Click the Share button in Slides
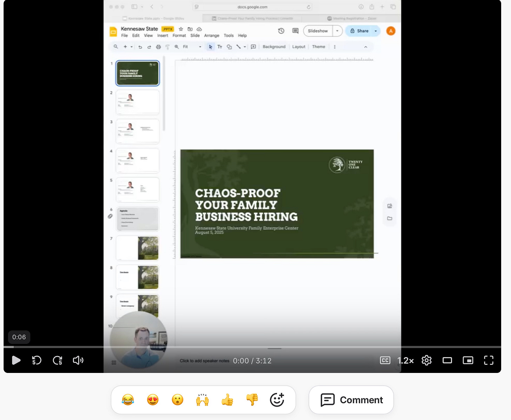Viewport: 511px width, 420px height. (x=359, y=31)
